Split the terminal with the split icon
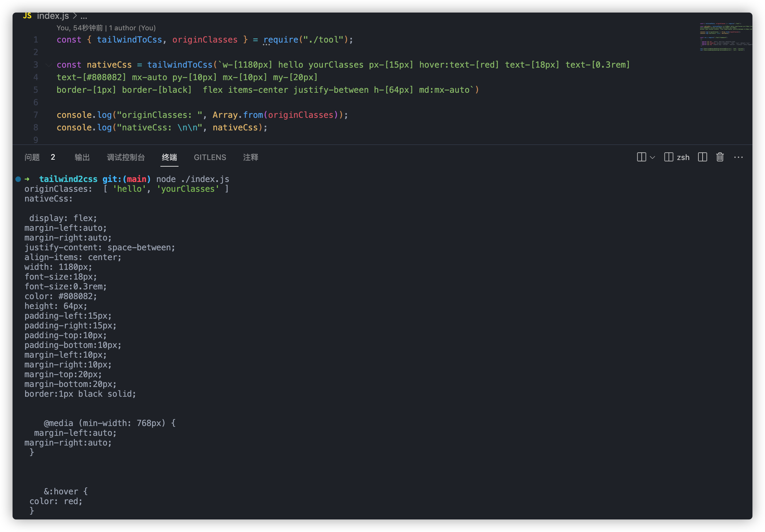This screenshot has width=765, height=532. pos(702,157)
